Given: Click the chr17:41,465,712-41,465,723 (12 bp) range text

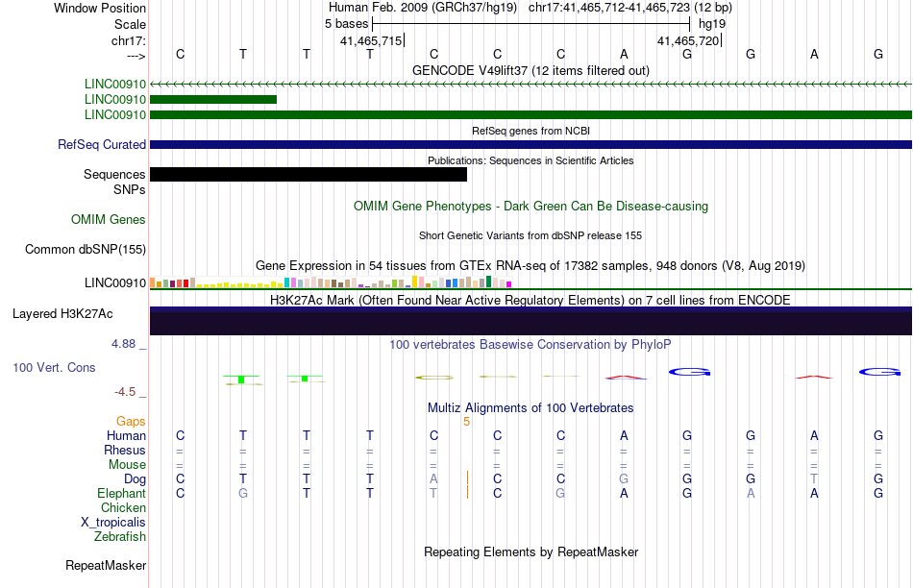Looking at the screenshot, I should point(630,8).
